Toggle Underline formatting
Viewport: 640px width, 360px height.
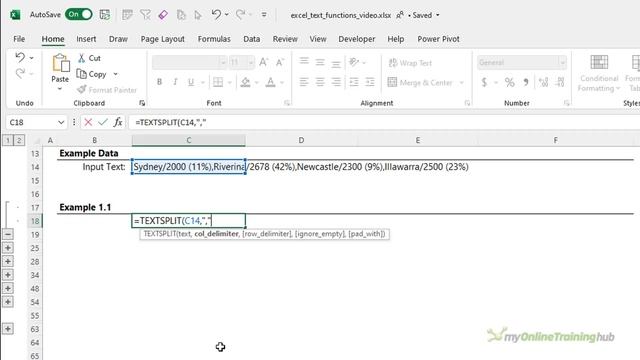(x=191, y=82)
